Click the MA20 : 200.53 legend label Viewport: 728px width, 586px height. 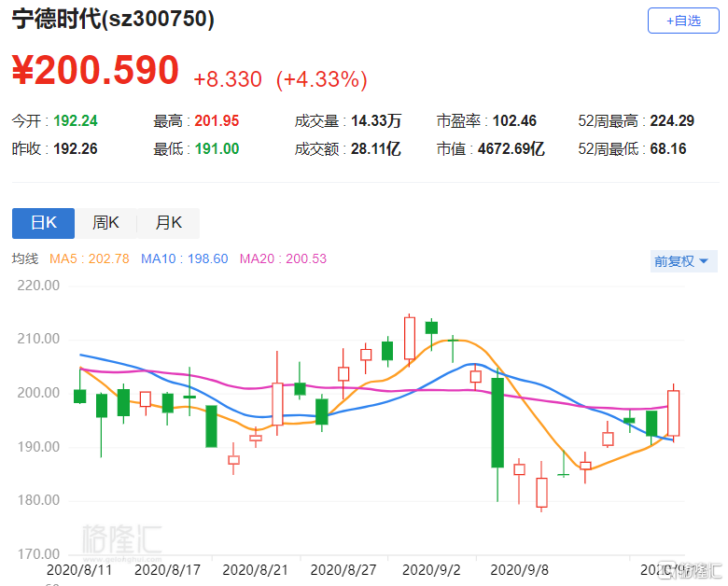pyautogui.click(x=283, y=258)
